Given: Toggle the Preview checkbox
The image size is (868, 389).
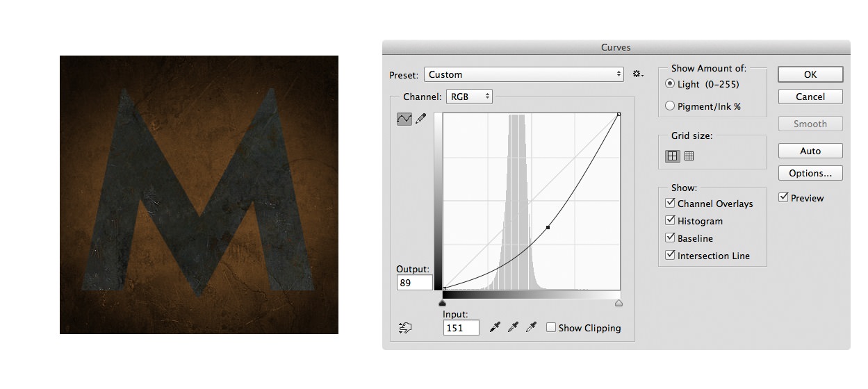Looking at the screenshot, I should (784, 198).
